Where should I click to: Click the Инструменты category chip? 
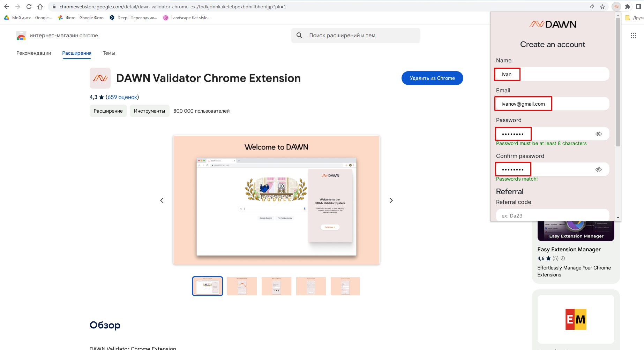coord(149,111)
